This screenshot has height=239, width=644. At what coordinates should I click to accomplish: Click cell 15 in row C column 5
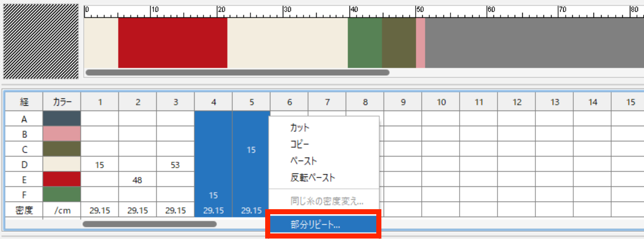pyautogui.click(x=252, y=149)
